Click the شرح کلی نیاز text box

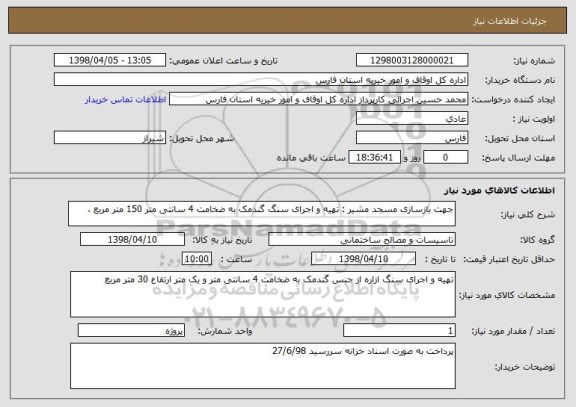click(x=262, y=213)
